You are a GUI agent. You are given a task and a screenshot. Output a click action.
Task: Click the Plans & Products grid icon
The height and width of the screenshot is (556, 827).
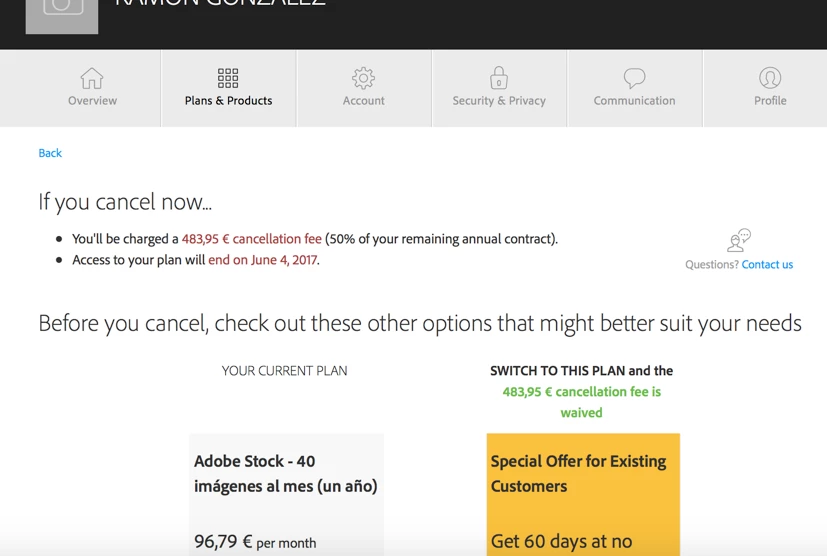coord(228,78)
